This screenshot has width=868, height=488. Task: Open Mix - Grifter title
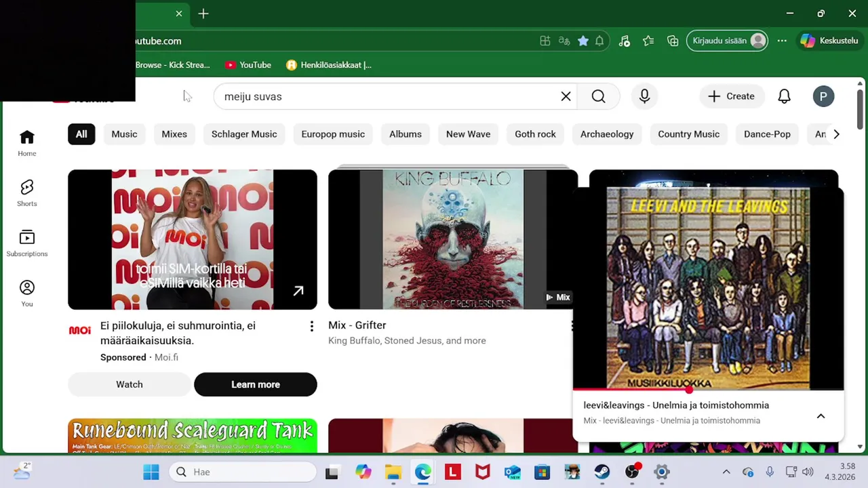[x=357, y=325]
